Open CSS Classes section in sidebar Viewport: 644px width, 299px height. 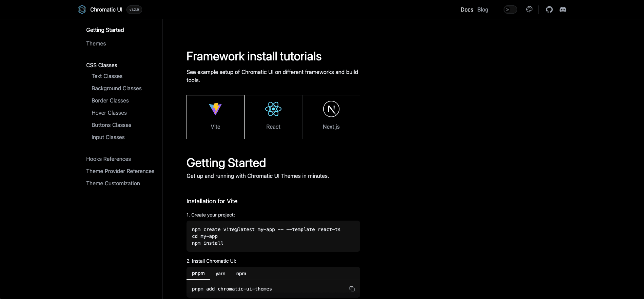point(102,65)
